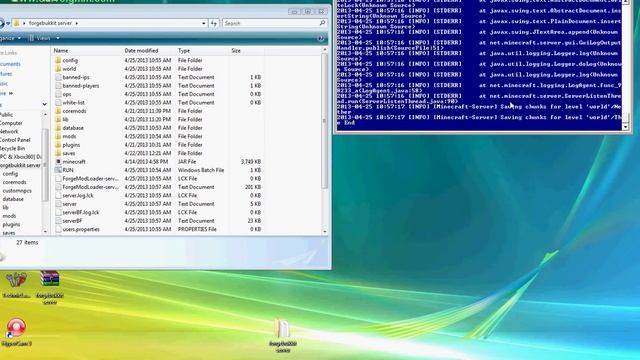Image resolution: width=640 pixels, height=360 pixels.
Task: Open the address bar history dropdown
Action: 204,23
